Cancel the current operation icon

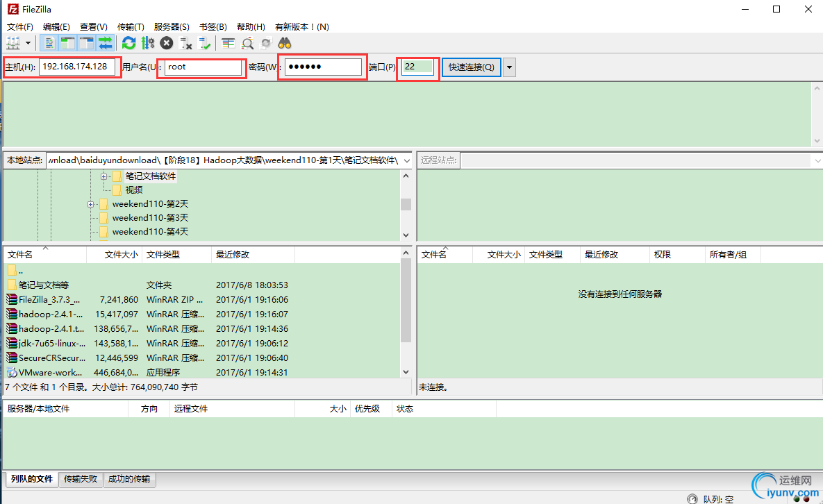click(167, 43)
